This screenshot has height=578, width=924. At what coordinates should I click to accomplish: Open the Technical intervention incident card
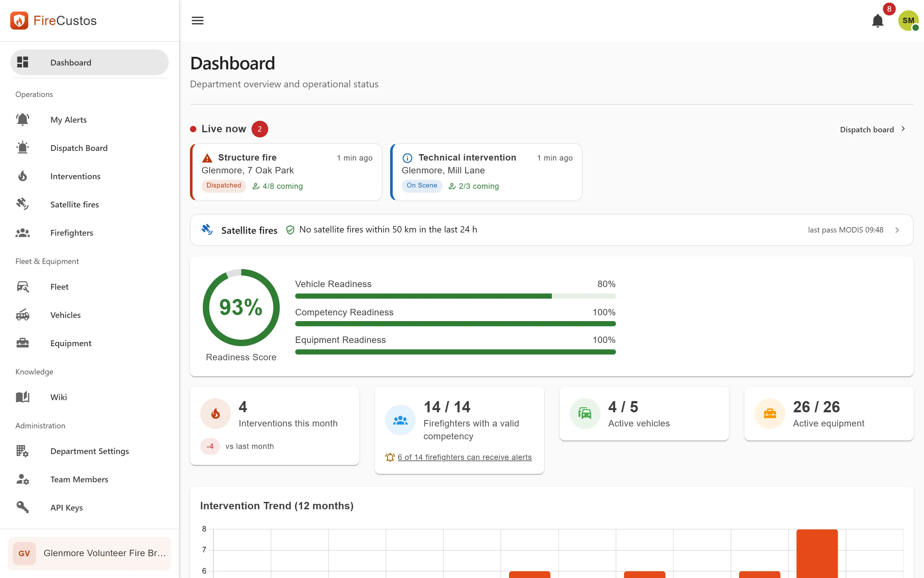486,172
